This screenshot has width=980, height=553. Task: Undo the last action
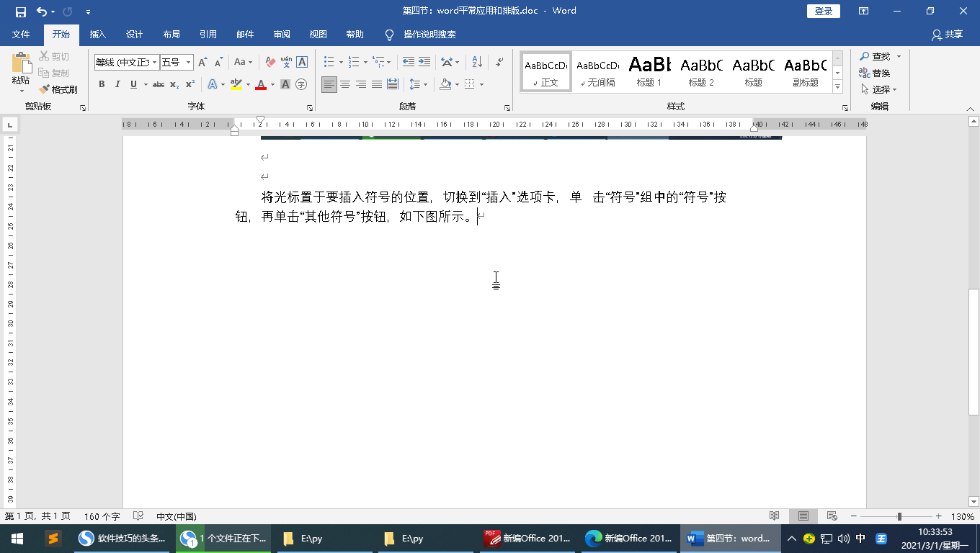click(42, 12)
